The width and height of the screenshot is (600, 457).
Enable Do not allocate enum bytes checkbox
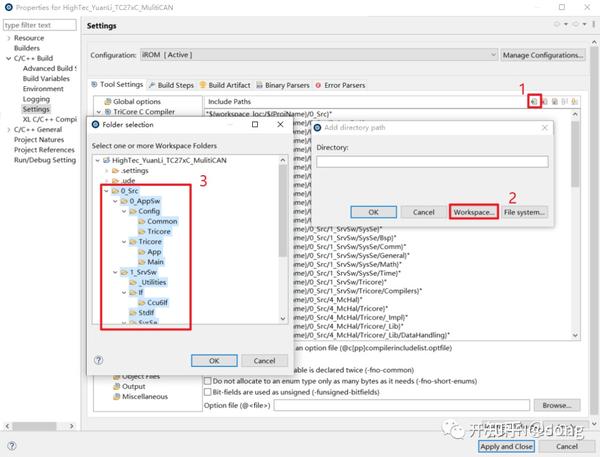click(207, 381)
